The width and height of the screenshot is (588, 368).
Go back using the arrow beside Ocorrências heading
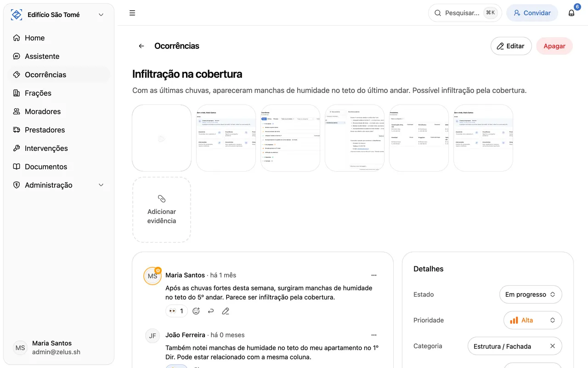[141, 46]
